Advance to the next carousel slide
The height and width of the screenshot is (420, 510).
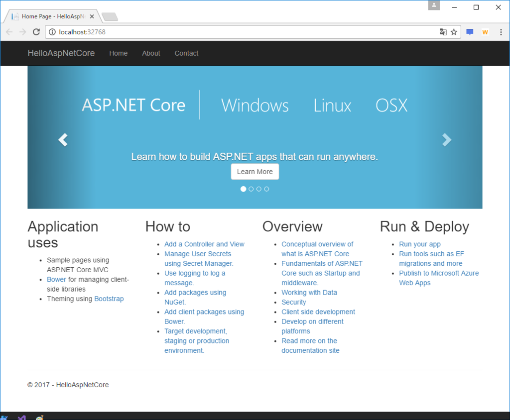(447, 140)
